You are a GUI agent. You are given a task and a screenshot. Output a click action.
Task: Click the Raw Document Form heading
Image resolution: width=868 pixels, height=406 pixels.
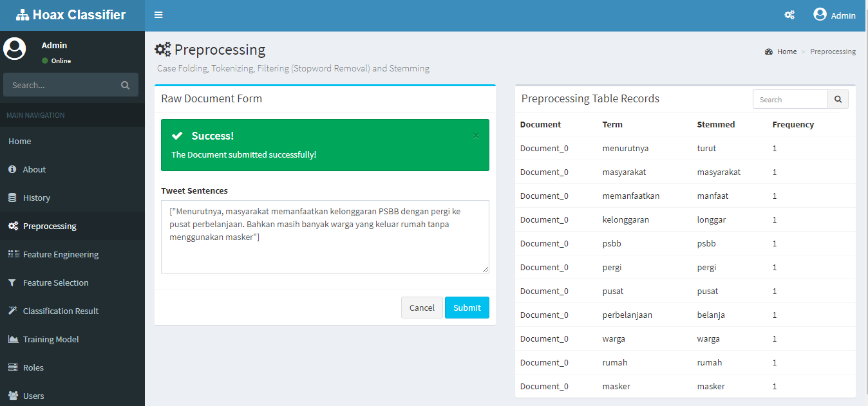coord(211,98)
